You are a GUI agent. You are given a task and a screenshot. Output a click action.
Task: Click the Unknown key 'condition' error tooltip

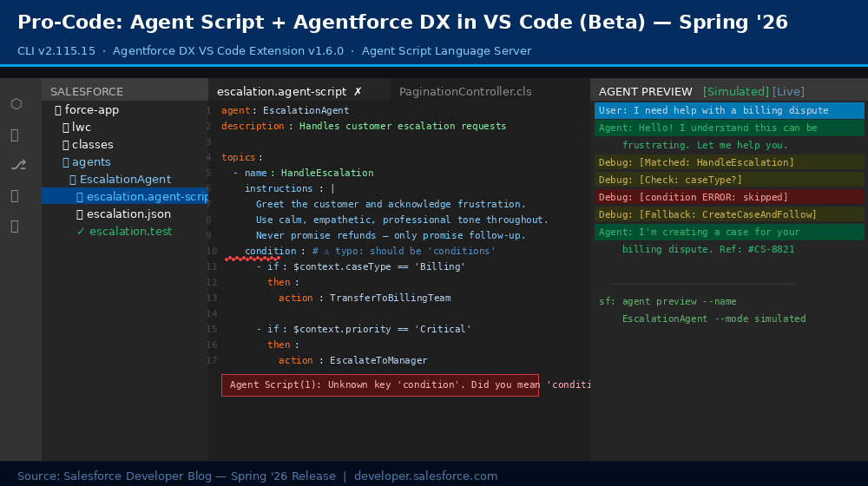tap(380, 385)
